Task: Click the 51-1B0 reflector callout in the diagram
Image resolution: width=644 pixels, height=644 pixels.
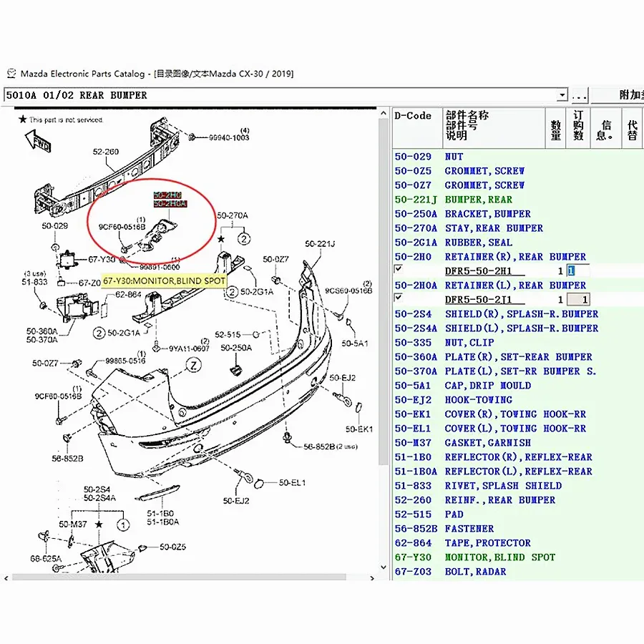Action: pyautogui.click(x=160, y=513)
